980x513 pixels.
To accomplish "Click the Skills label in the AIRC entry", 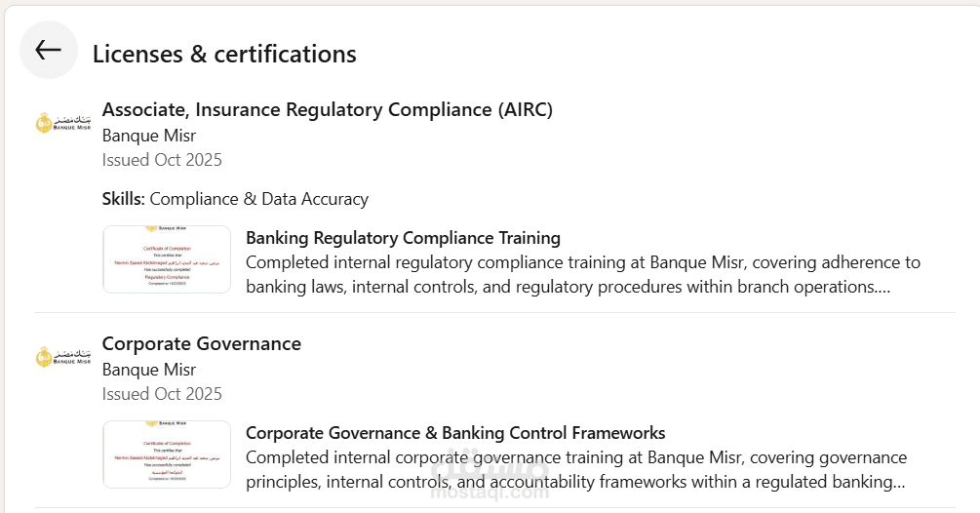I will coord(123,199).
